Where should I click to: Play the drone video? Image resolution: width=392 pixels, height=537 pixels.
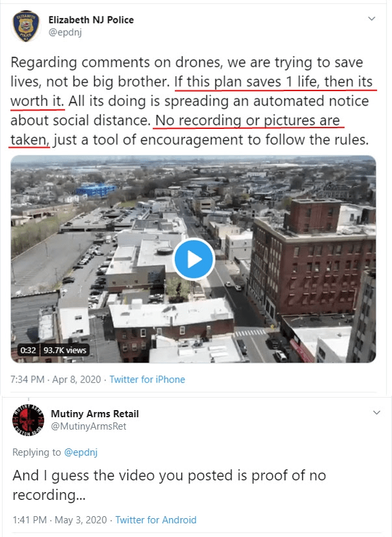(193, 259)
